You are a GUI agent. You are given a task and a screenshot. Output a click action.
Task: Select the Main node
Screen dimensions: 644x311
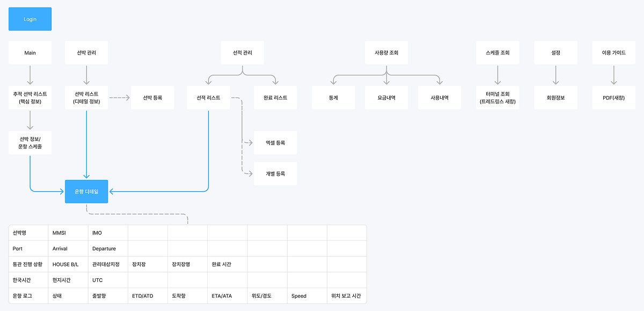click(30, 52)
